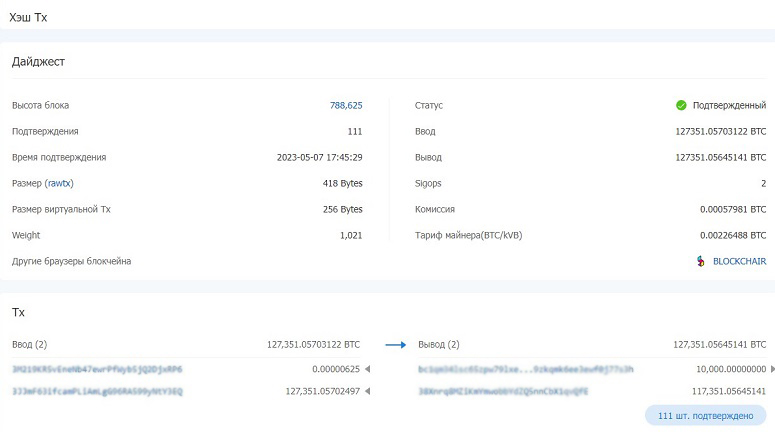The height and width of the screenshot is (432, 775).
Task: Click the triangle beside 10,000.00000000 output
Action: [x=773, y=369]
